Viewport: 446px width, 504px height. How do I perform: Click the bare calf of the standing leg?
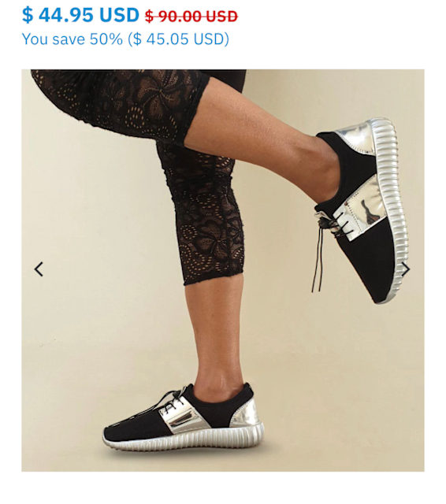pyautogui.click(x=215, y=331)
